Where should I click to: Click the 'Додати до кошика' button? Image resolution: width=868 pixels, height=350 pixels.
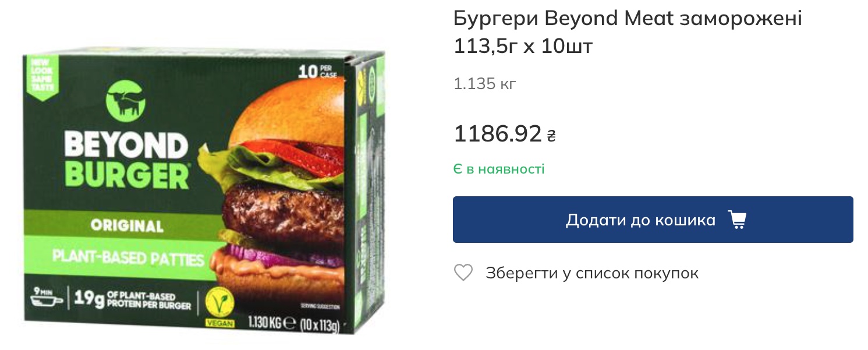point(653,220)
